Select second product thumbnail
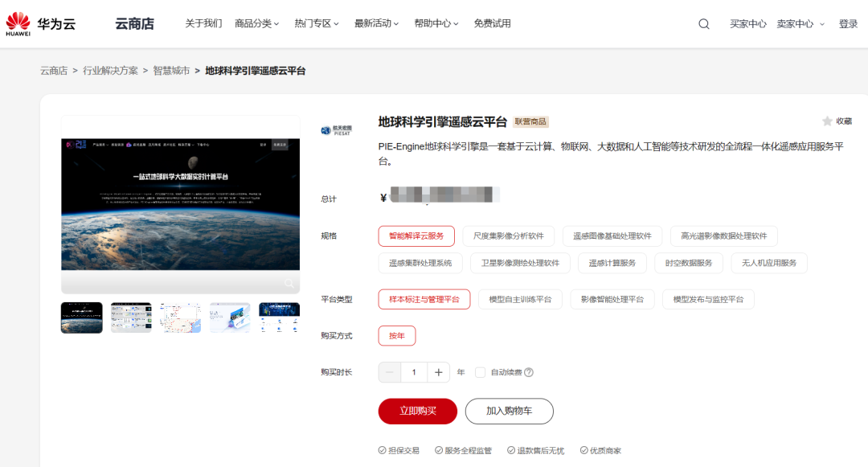The width and height of the screenshot is (868, 467). (131, 317)
